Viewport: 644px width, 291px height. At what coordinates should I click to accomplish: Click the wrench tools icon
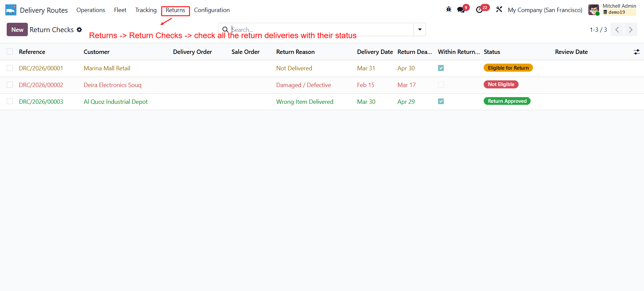499,10
